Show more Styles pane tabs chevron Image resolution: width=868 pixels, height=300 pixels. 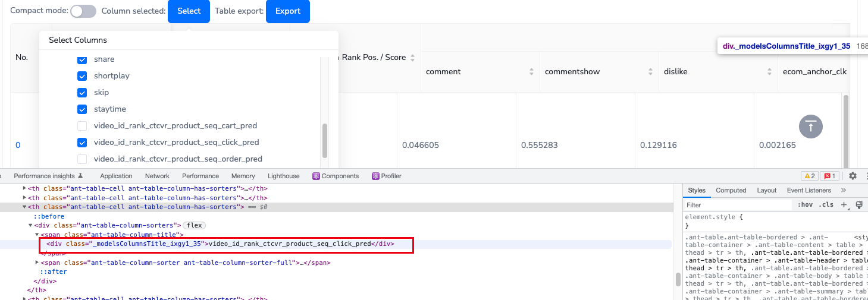843,190
